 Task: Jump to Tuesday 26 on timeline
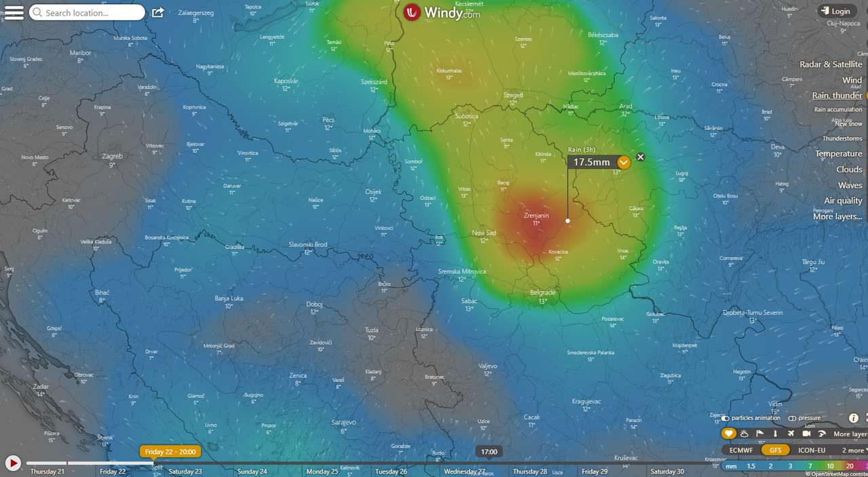click(391, 472)
